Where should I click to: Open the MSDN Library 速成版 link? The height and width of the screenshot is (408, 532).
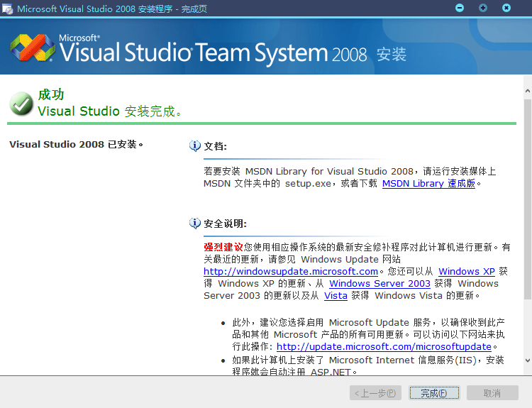click(428, 183)
